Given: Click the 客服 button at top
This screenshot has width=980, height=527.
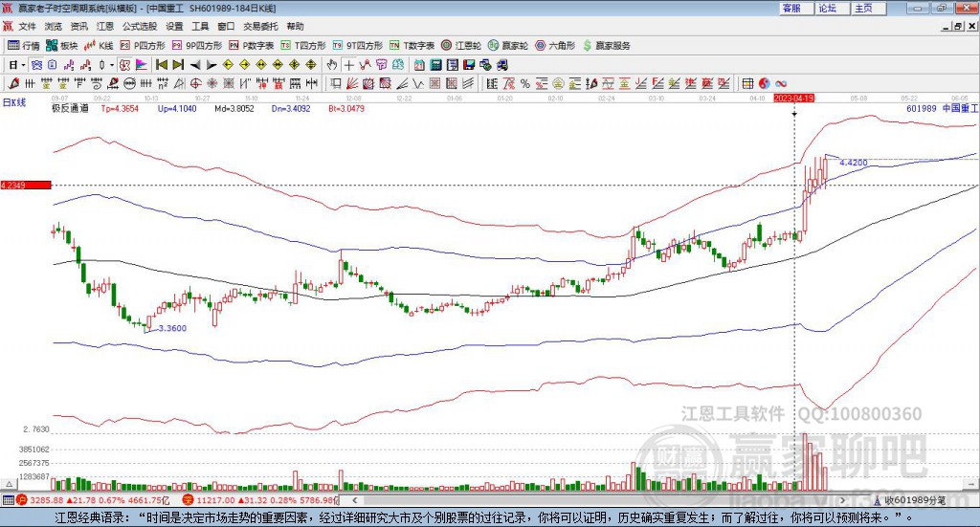Looking at the screenshot, I should pos(791,8).
